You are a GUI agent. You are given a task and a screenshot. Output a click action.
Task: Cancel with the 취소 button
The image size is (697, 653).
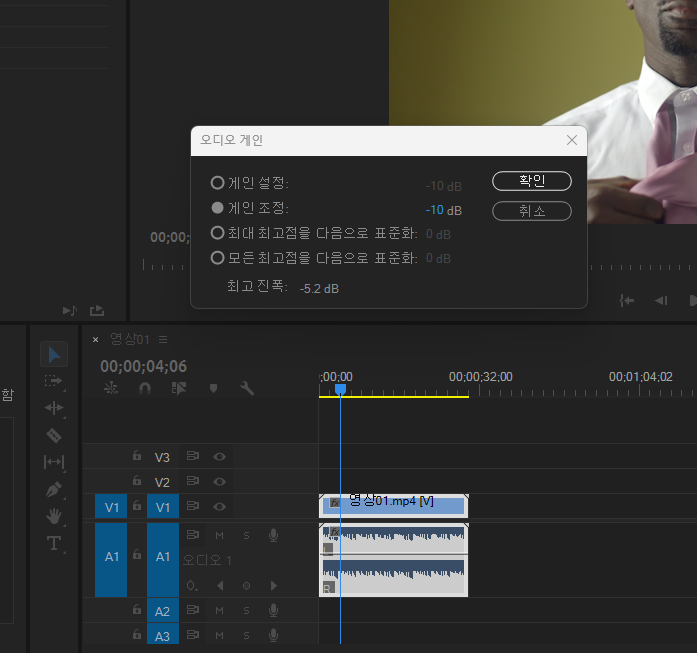point(532,211)
